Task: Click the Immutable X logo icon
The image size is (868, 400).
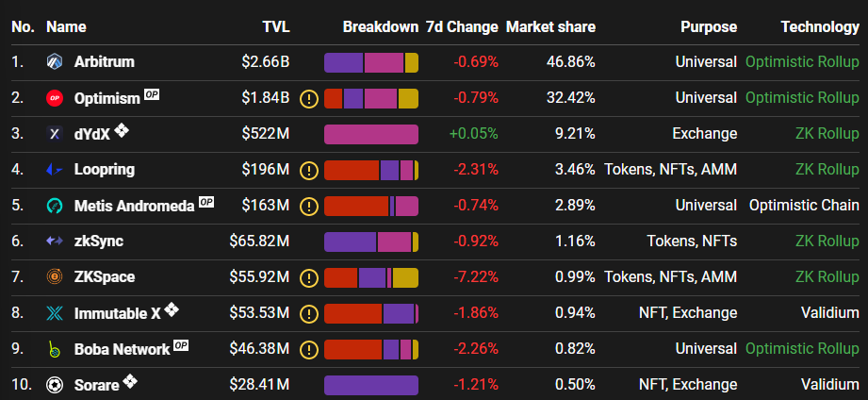Action: point(55,313)
